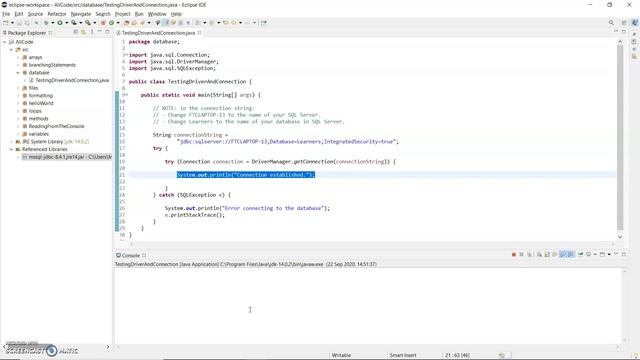The image size is (640, 360).
Task: Collapse the AllCode project node
Action: click(x=4, y=42)
